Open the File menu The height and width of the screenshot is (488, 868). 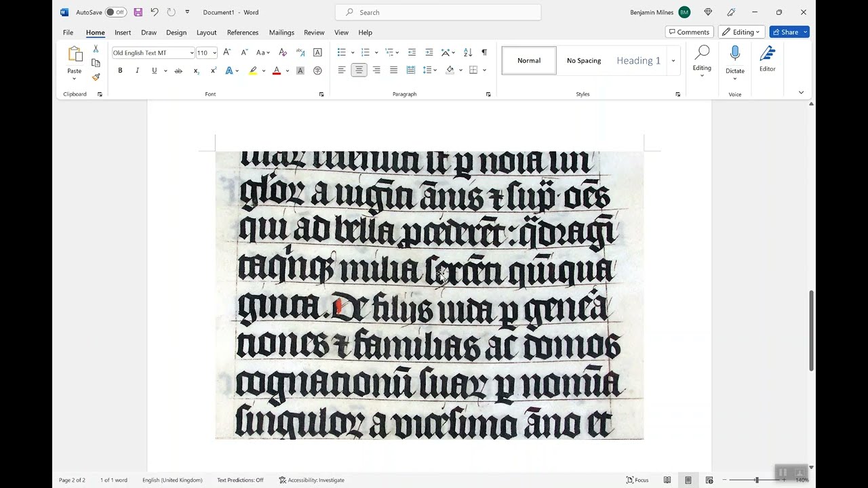tap(68, 33)
